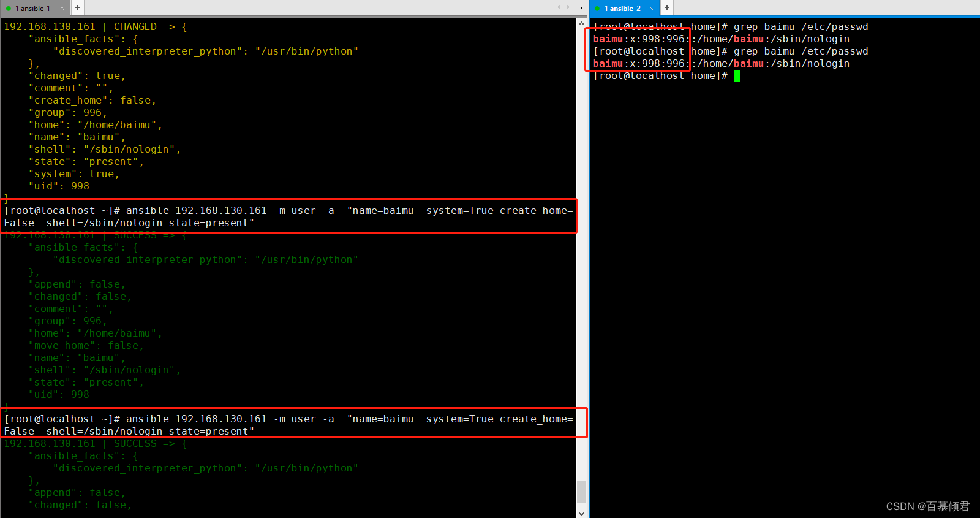Click the "changed": true line
980x518 pixels.
coord(77,76)
